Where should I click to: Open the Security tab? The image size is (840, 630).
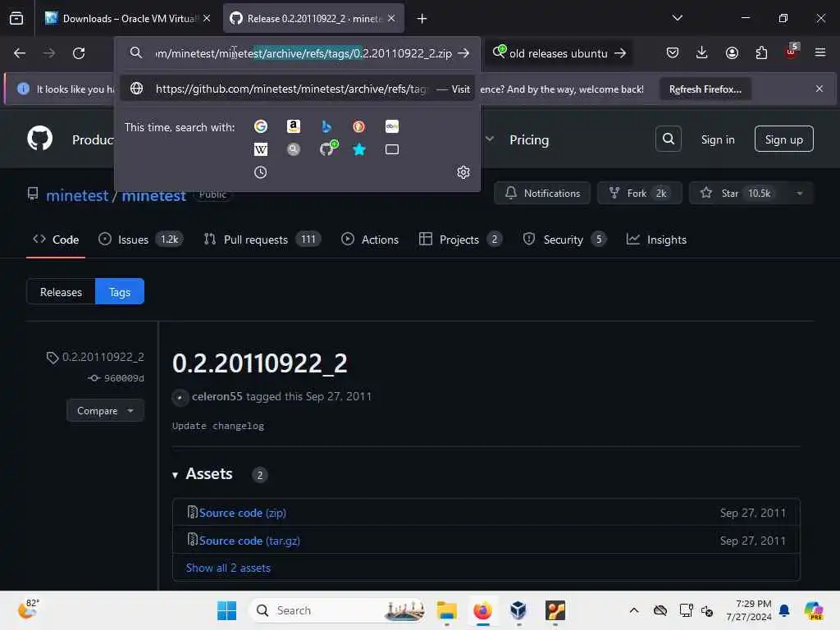coord(564,240)
